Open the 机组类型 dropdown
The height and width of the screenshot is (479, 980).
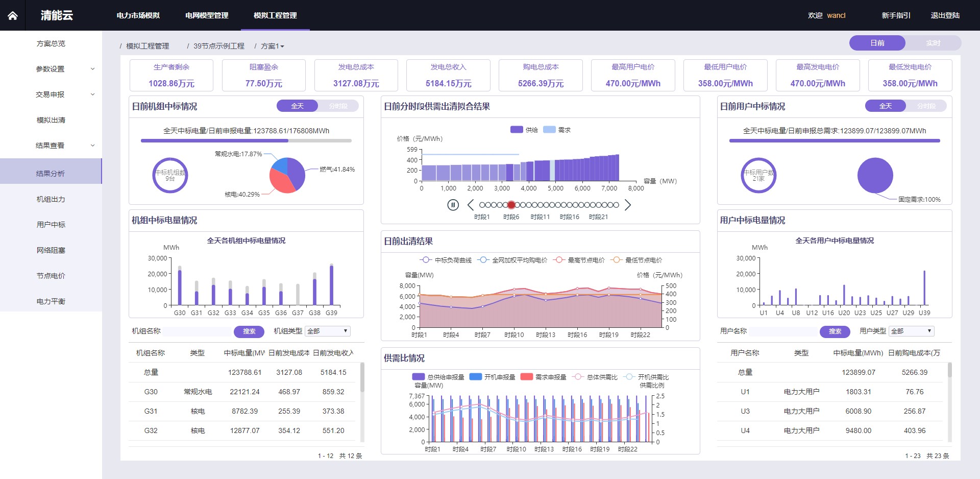pos(328,331)
